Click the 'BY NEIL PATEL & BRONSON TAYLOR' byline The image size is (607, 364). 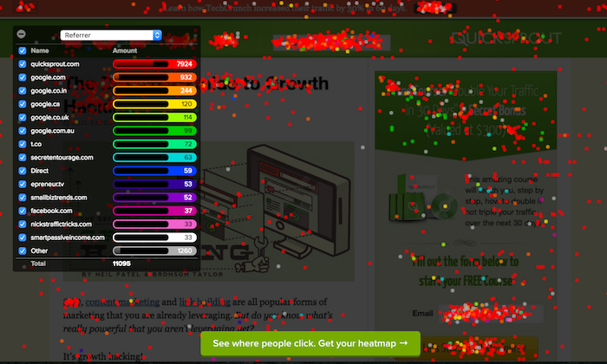(152, 274)
